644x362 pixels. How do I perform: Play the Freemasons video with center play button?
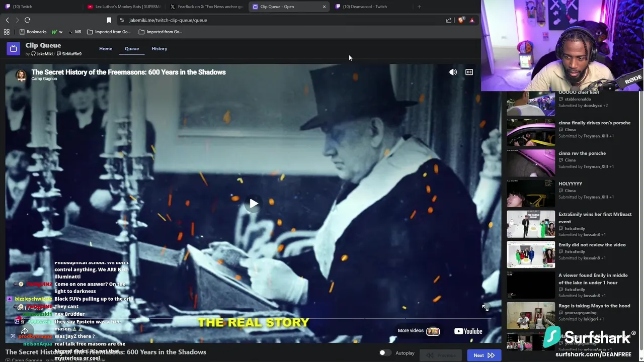254,204
